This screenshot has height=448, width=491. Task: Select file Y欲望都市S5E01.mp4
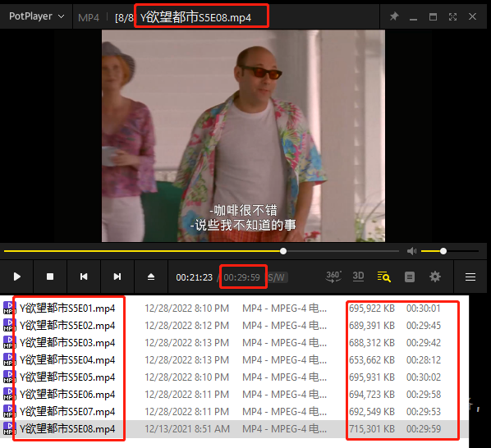click(x=67, y=309)
